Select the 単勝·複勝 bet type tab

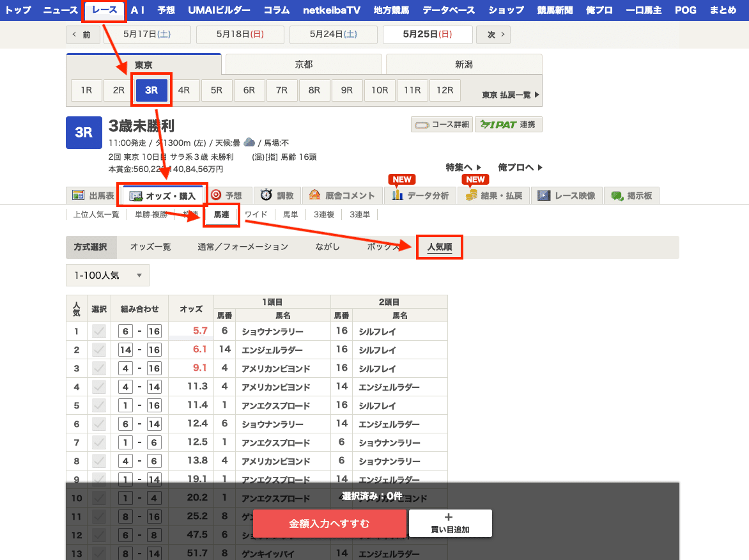[151, 215]
